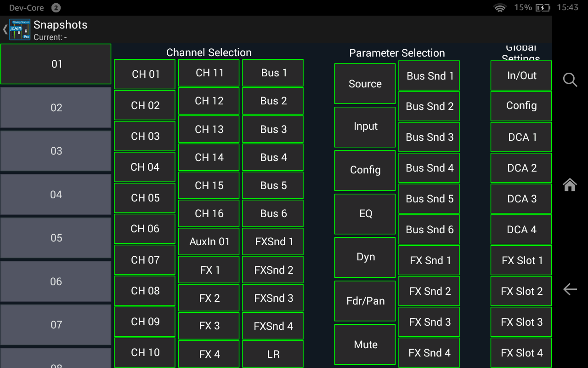Toggle the Source parameter
The width and height of the screenshot is (588, 368).
click(x=365, y=84)
